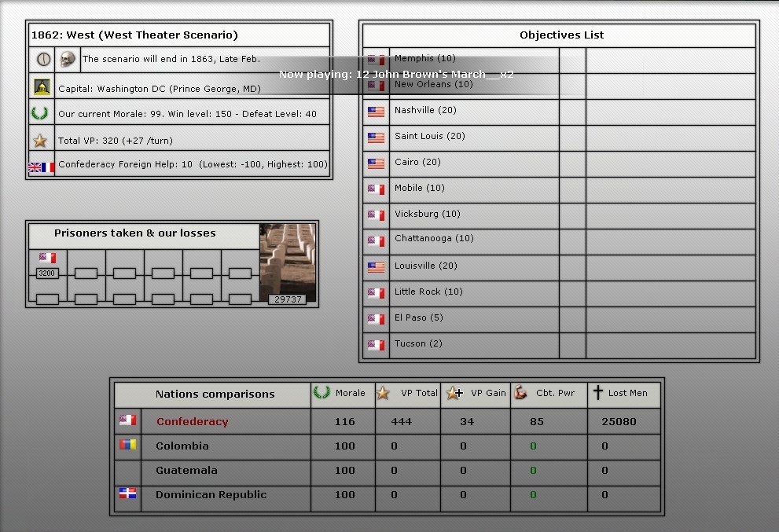The image size is (779, 532).
Task: Click the VP Gain column header
Action: (476, 393)
